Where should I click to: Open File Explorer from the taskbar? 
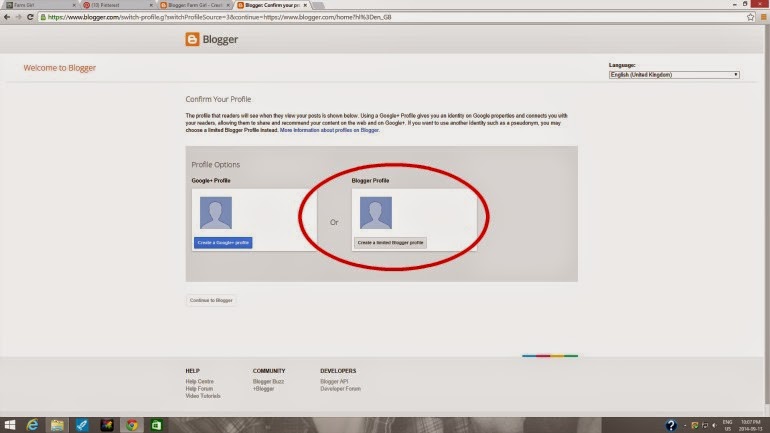57,425
